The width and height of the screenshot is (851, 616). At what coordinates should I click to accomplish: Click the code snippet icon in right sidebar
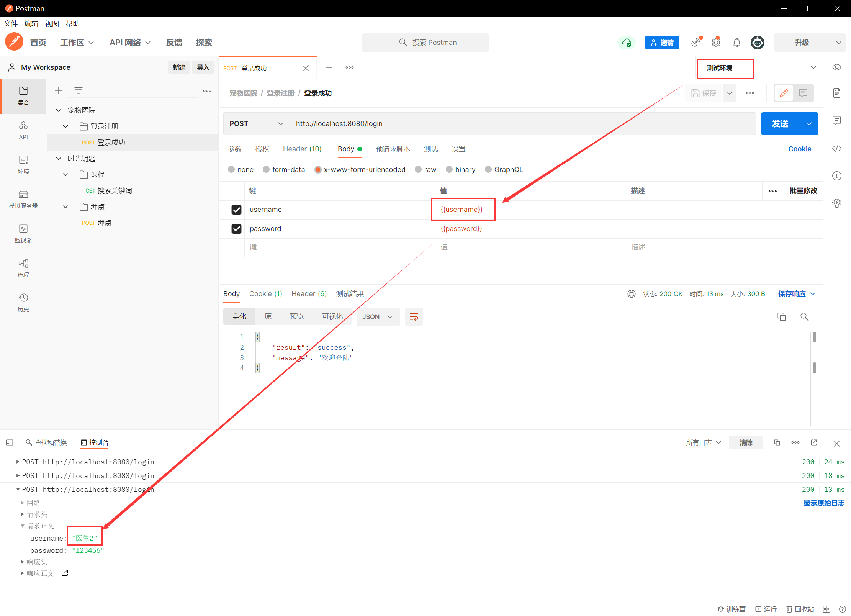tap(836, 149)
